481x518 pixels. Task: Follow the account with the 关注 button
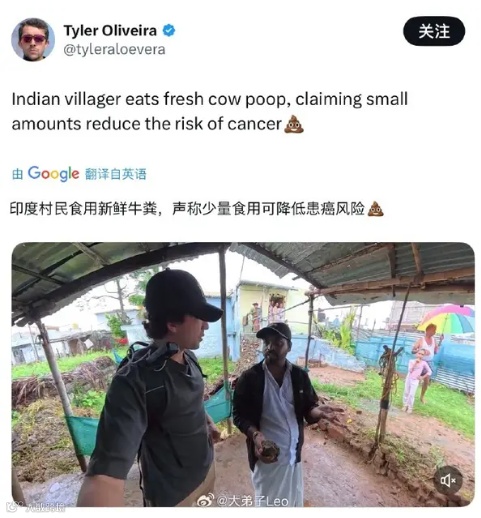click(434, 31)
